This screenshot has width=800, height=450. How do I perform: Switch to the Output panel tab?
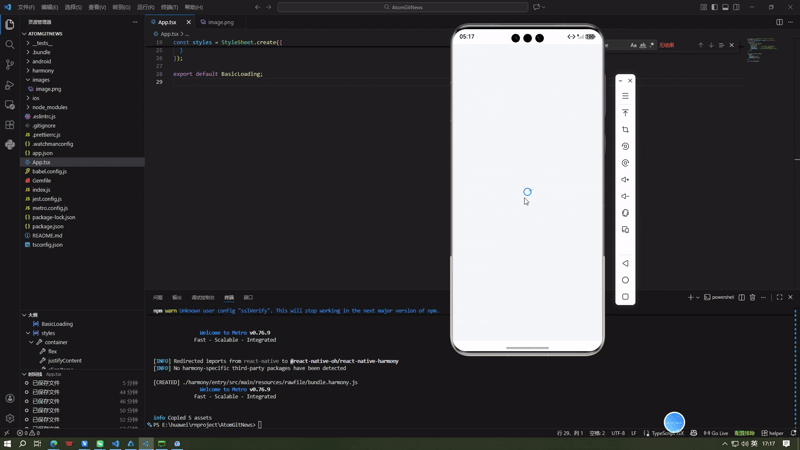point(177,297)
